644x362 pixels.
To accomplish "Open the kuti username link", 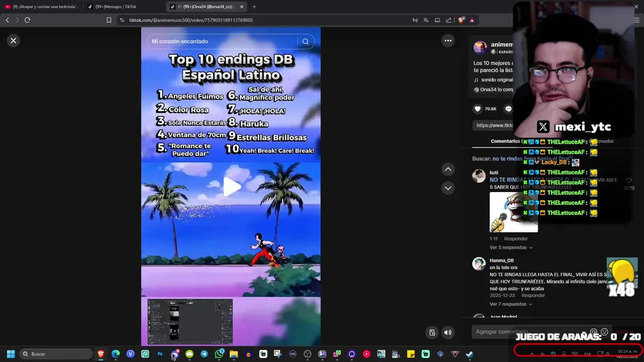I will [494, 172].
